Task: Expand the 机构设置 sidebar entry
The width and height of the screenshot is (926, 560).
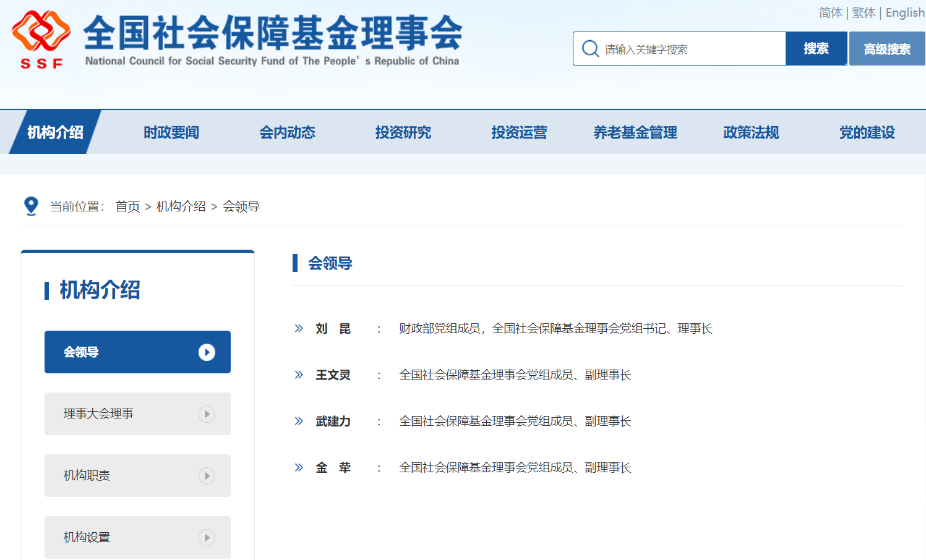Action: tap(137, 537)
